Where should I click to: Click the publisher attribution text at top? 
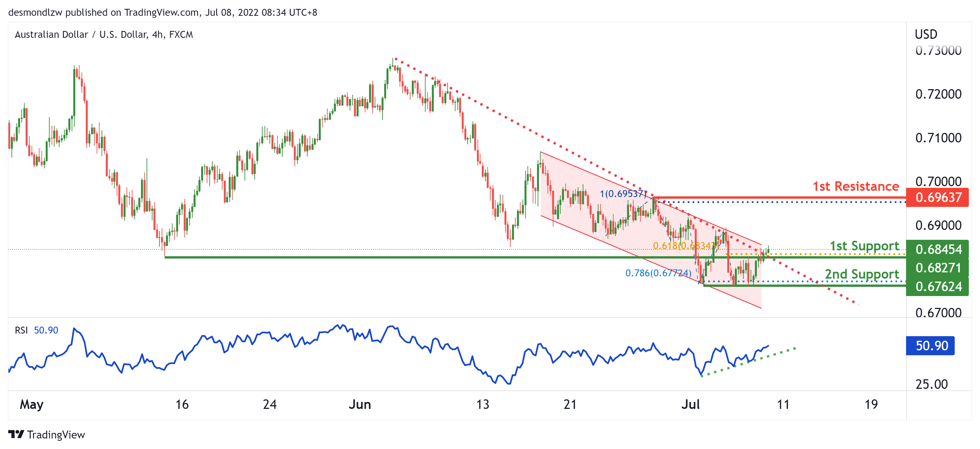tap(162, 12)
